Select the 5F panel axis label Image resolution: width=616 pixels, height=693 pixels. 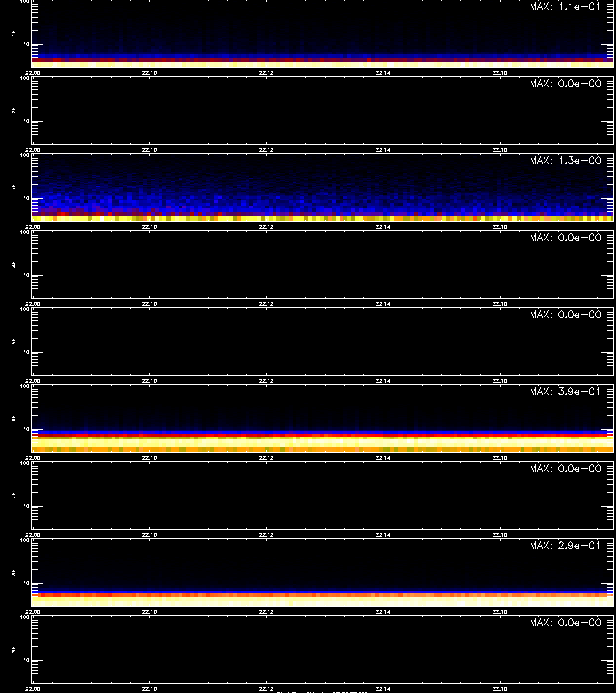tap(14, 341)
